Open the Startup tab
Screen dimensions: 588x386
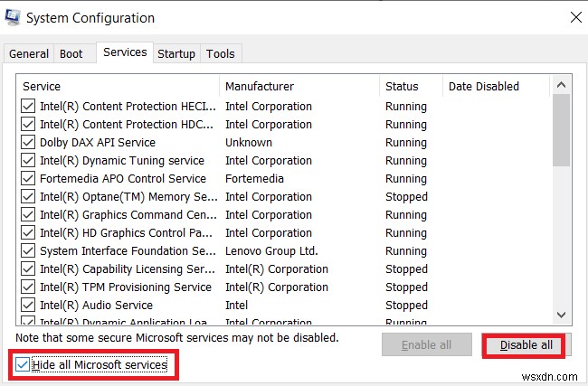[x=176, y=54]
